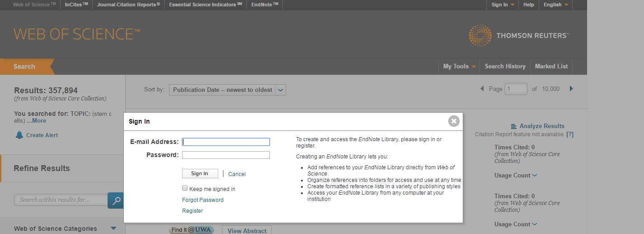Click the Sign In button in dialog
Screen dimensions: 644x234
pos(200,173)
